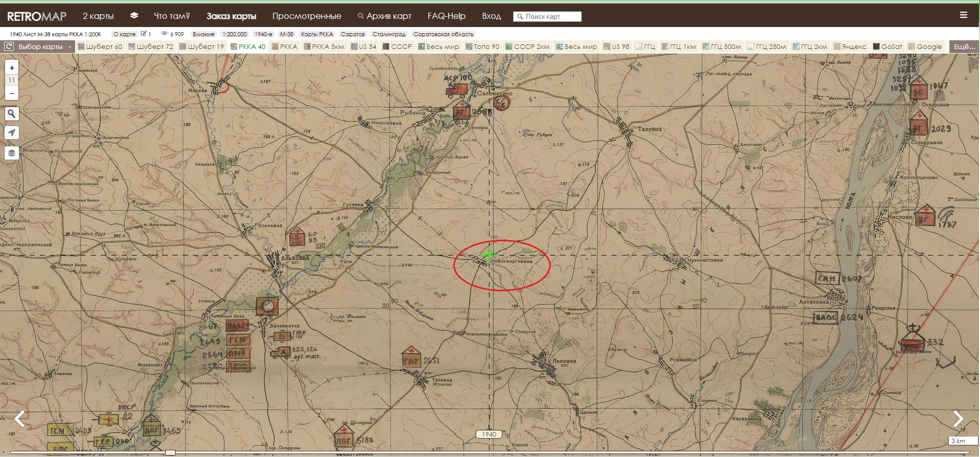Click the Карты РККА tag
The height and width of the screenshot is (457, 980).
coord(317,34)
